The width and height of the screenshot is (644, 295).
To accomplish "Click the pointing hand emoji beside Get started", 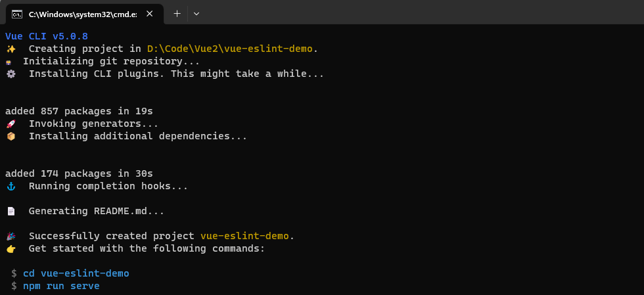I will pos(11,248).
